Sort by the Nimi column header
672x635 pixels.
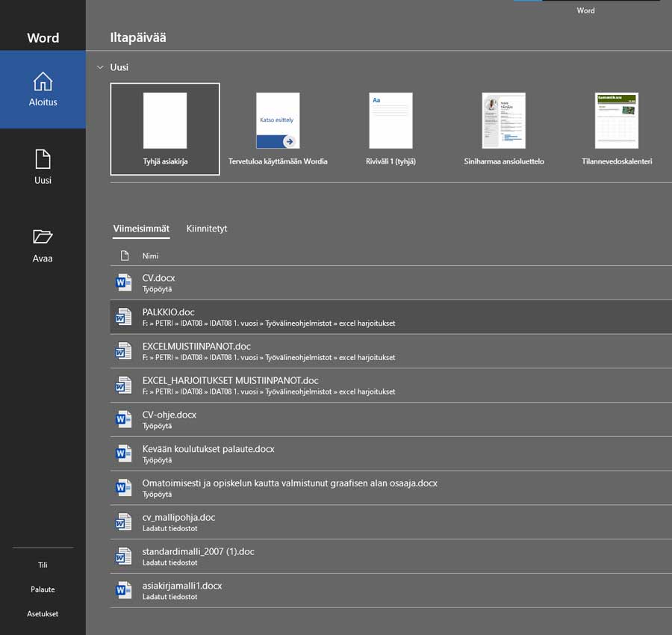(x=150, y=256)
